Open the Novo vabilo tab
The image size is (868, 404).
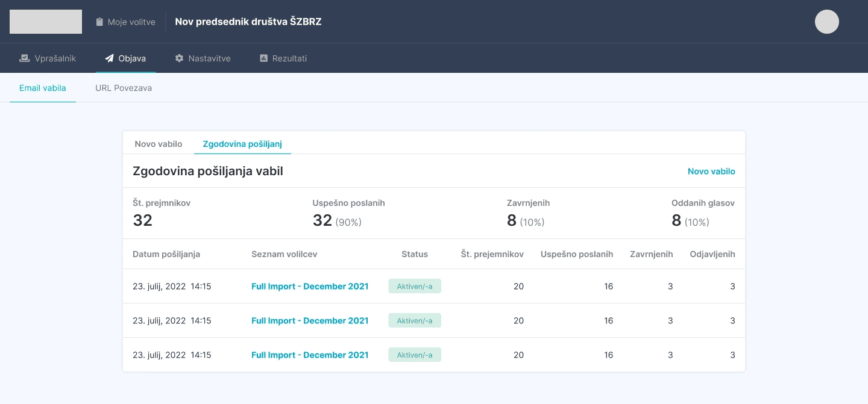point(159,144)
